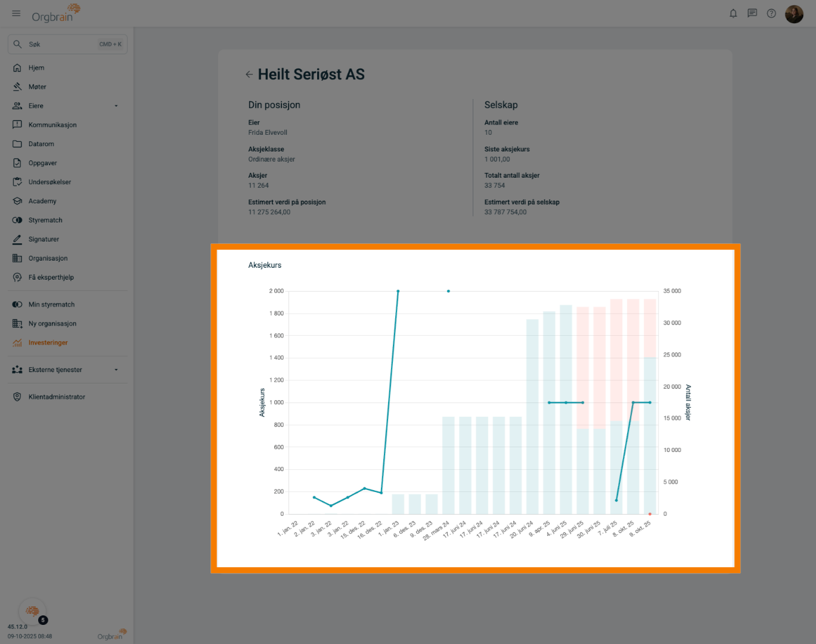Click Ny organisasjon in sidebar
The image size is (816, 644).
[x=52, y=324]
